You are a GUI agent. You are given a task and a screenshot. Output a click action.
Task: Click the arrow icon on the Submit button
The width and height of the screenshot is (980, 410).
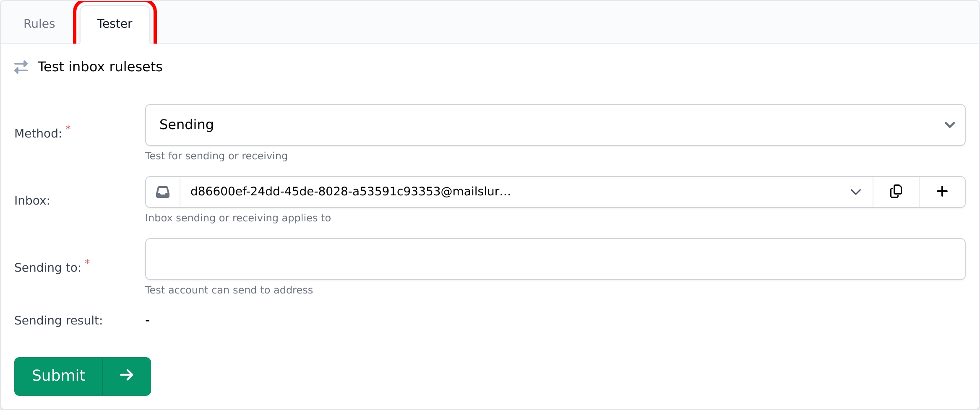point(127,375)
